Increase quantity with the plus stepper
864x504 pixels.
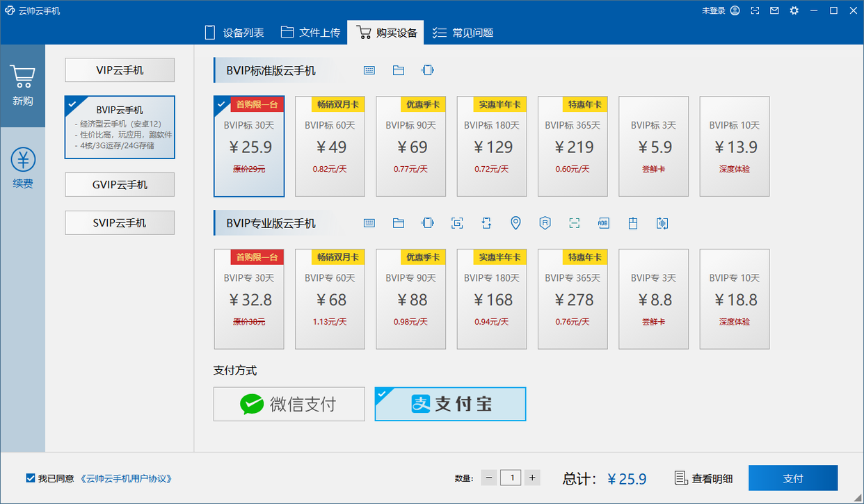532,478
